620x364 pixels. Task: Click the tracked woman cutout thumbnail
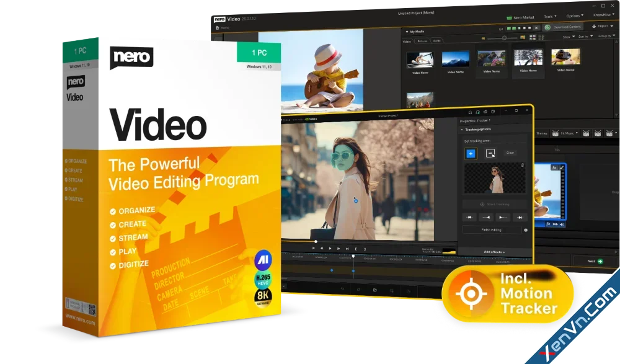(495, 179)
